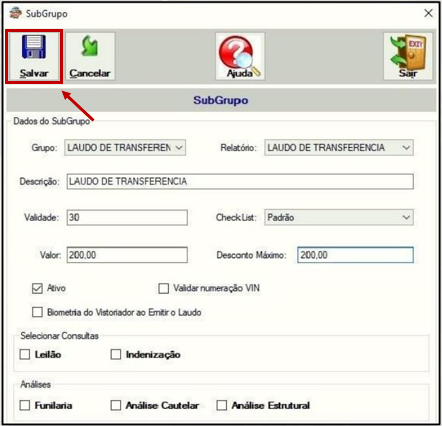The image size is (442, 426).
Task: Enable the Funilaria analysis checkbox
Action: pos(25,405)
